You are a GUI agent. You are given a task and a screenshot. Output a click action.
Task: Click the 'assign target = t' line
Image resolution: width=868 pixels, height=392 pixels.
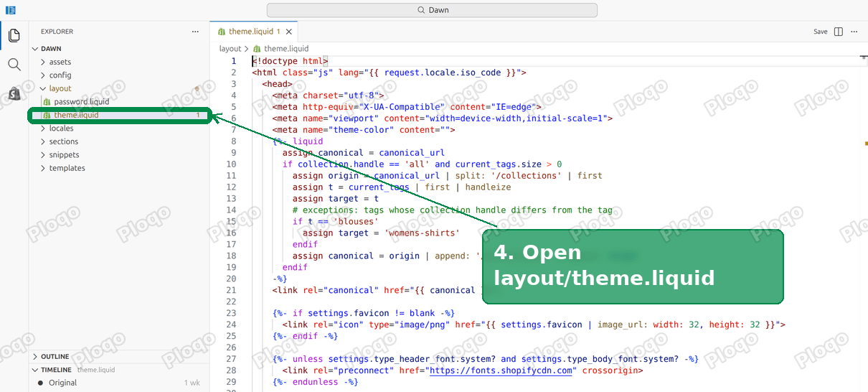point(335,198)
